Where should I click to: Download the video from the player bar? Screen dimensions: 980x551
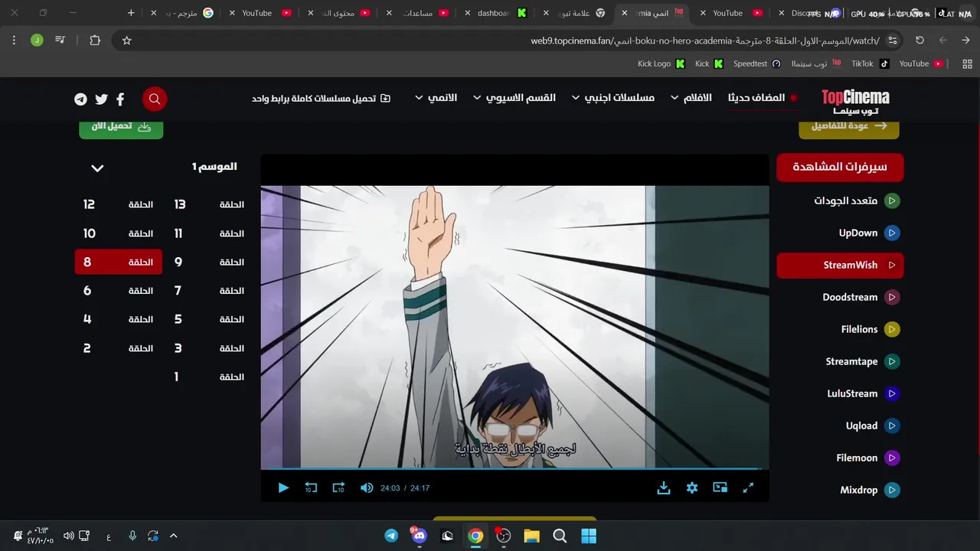664,487
